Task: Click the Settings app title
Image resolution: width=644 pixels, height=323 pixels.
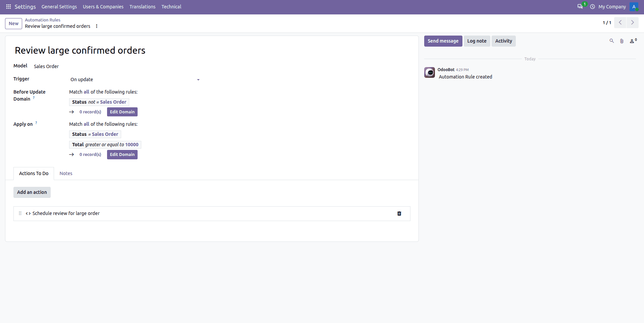Action: pyautogui.click(x=25, y=7)
